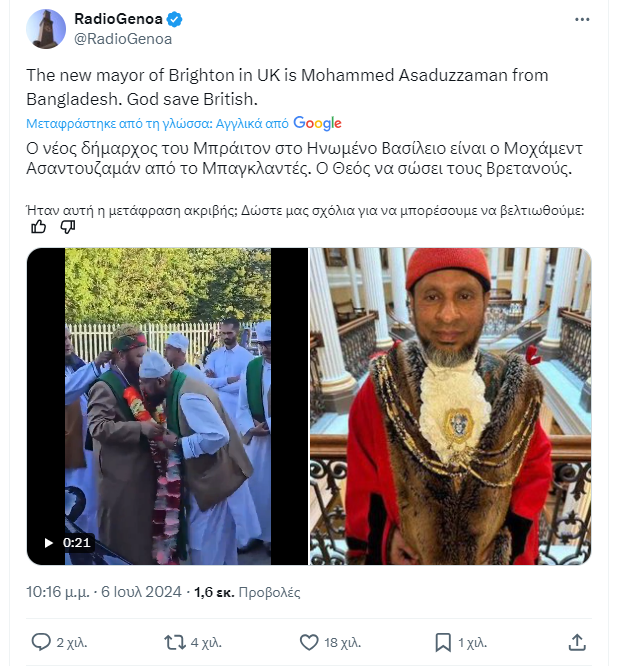Open the share upload icon
The image size is (620, 666).
click(577, 642)
